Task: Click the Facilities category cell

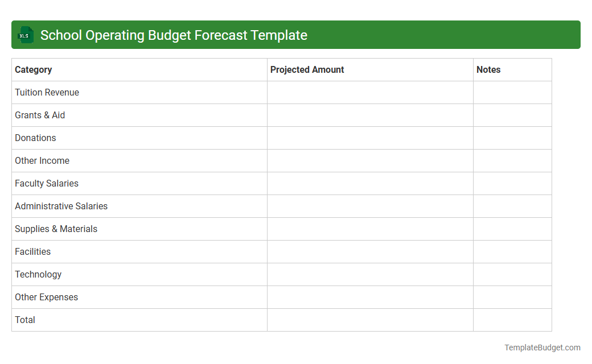Action: click(x=32, y=251)
